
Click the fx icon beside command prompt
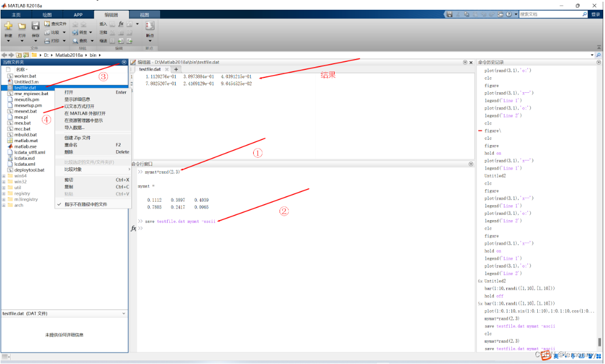click(x=134, y=228)
